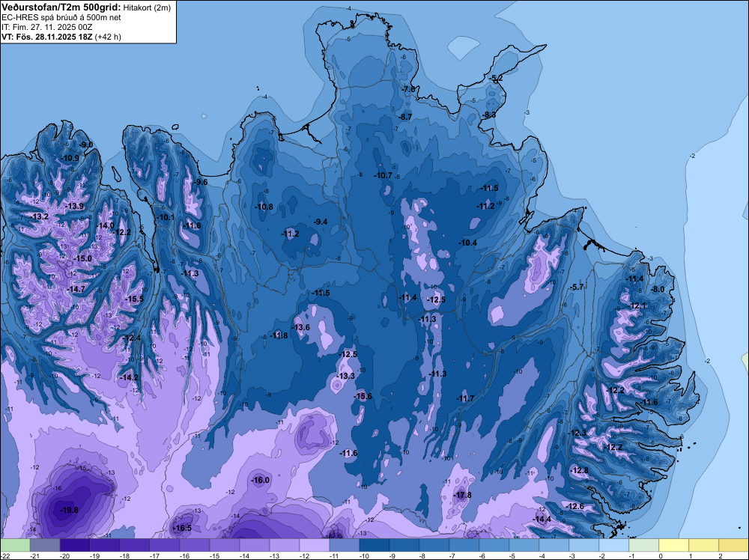Click the -14.0 temperature label
The width and height of the screenshot is (749, 560).
pos(106,225)
